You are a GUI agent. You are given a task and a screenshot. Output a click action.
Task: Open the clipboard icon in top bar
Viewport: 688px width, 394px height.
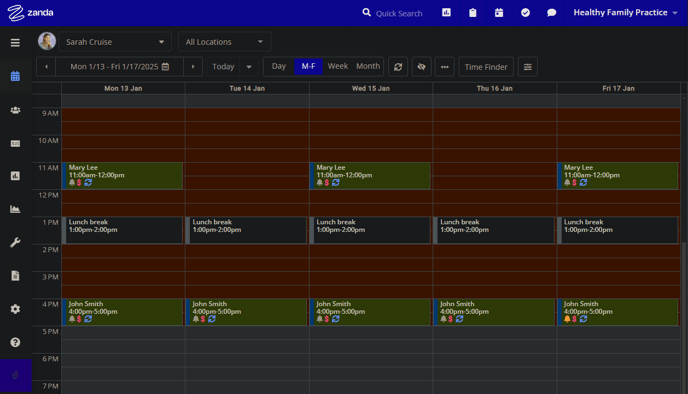click(x=473, y=13)
